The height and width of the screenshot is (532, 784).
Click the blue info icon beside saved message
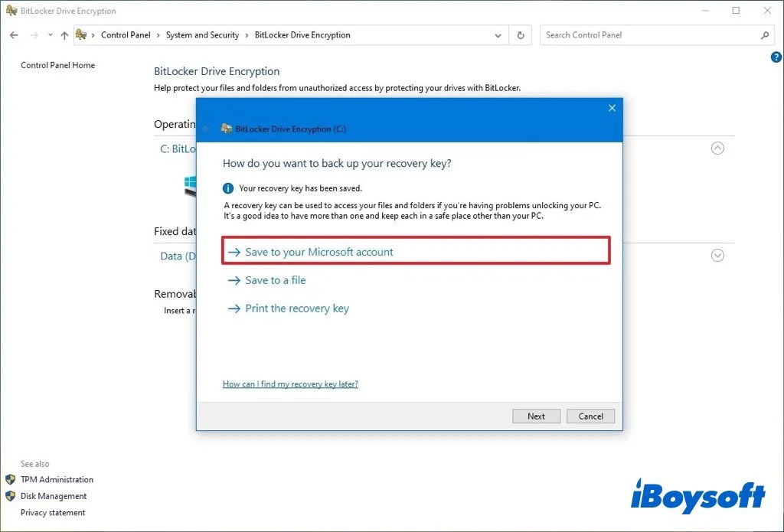coord(228,188)
